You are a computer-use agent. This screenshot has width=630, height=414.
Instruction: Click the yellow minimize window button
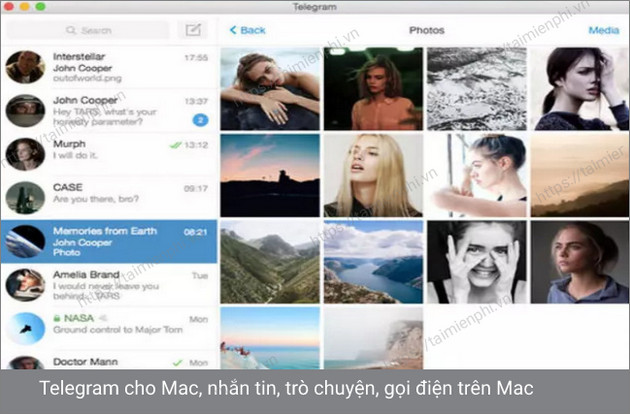25,7
